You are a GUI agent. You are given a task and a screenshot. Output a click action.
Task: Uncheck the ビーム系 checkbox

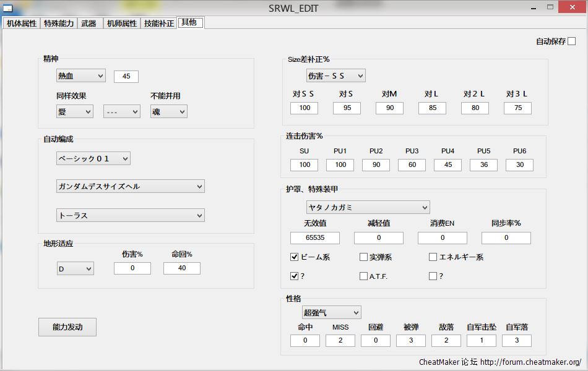295,257
